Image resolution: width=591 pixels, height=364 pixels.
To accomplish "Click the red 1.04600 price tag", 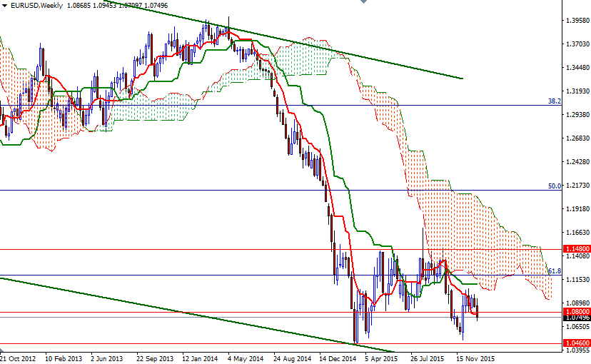I will [x=577, y=343].
